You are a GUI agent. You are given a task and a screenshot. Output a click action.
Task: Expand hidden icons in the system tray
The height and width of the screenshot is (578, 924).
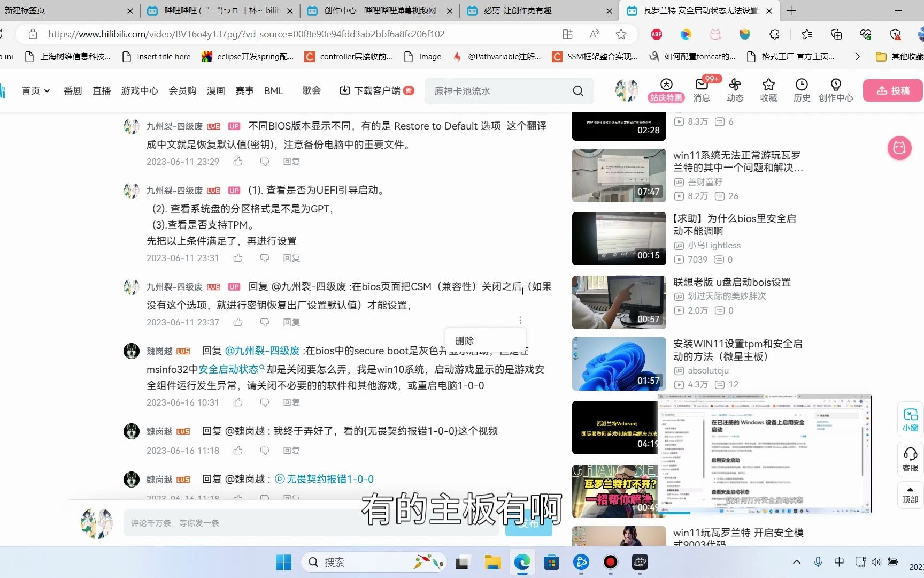796,562
